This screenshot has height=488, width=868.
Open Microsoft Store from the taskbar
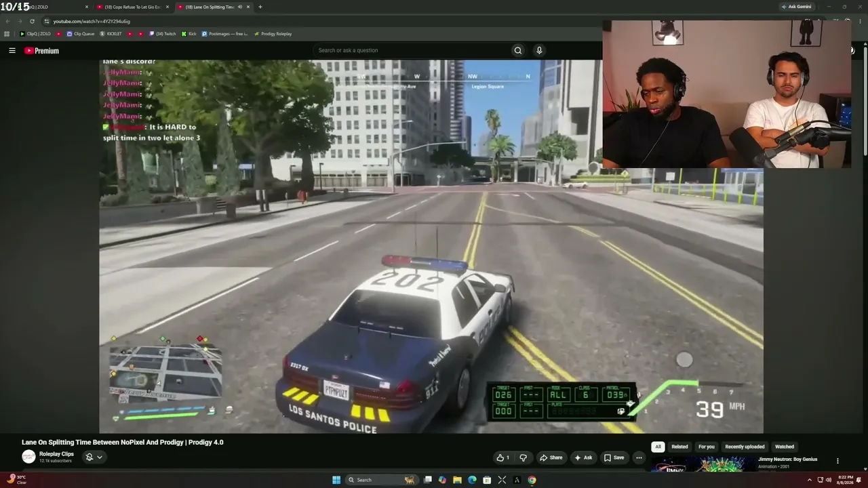pyautogui.click(x=487, y=480)
